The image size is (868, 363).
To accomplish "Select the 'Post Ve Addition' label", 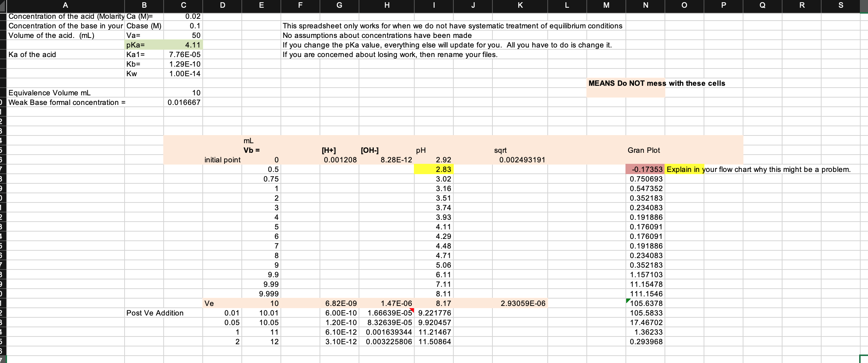I will 155,313.
